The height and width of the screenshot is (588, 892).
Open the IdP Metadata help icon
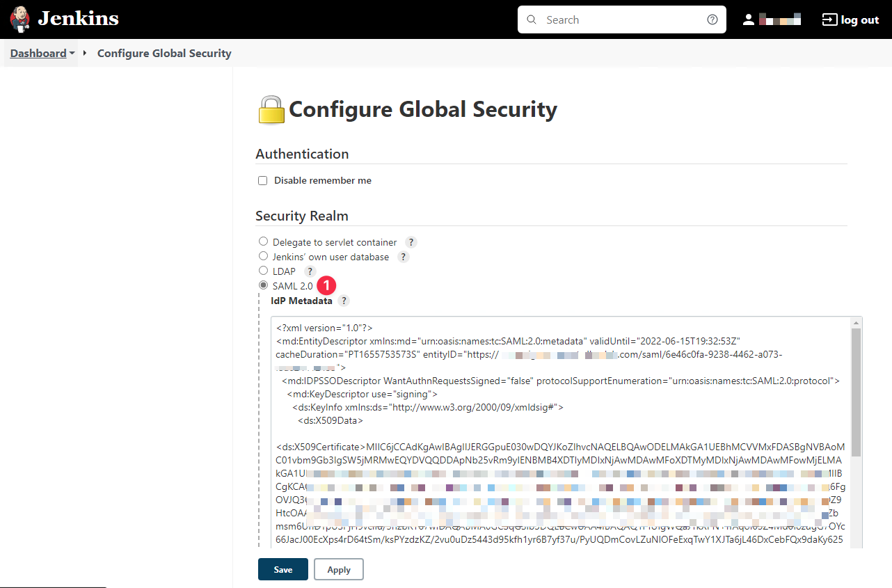(x=344, y=301)
